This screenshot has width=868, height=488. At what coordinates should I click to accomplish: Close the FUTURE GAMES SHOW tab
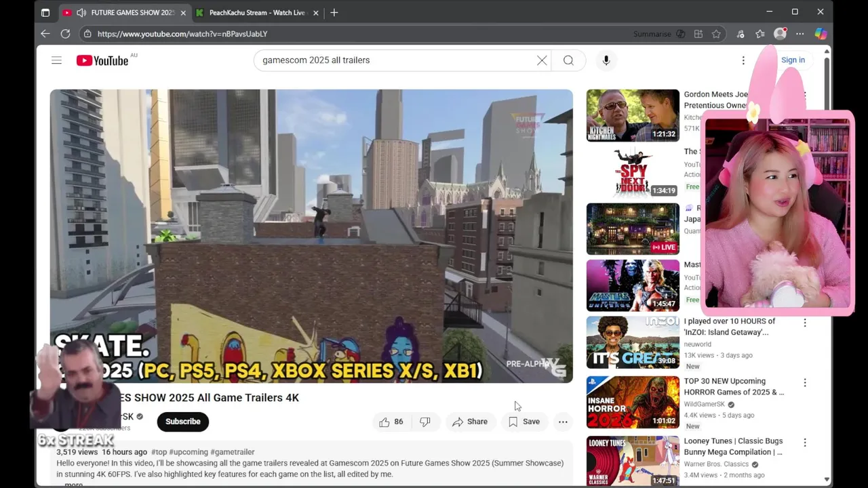click(x=183, y=13)
